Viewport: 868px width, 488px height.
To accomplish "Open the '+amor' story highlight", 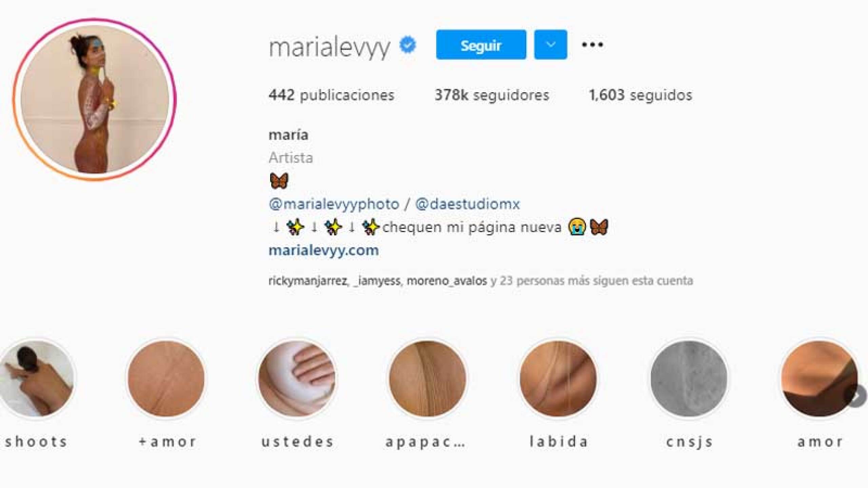I will pos(167,379).
